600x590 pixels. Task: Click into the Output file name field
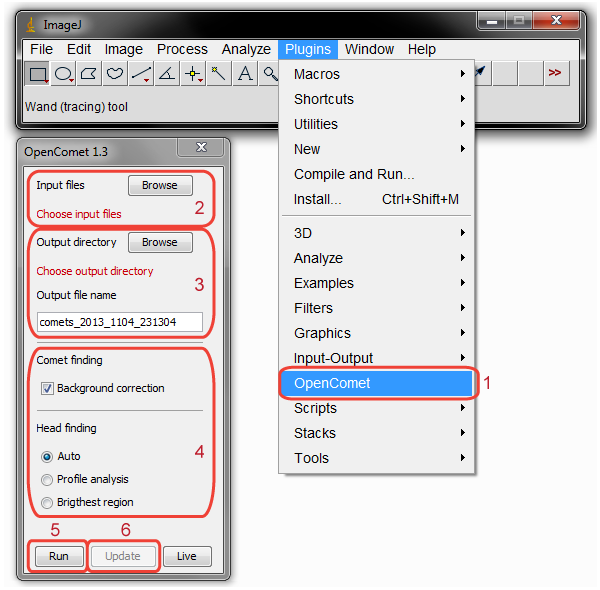(120, 322)
